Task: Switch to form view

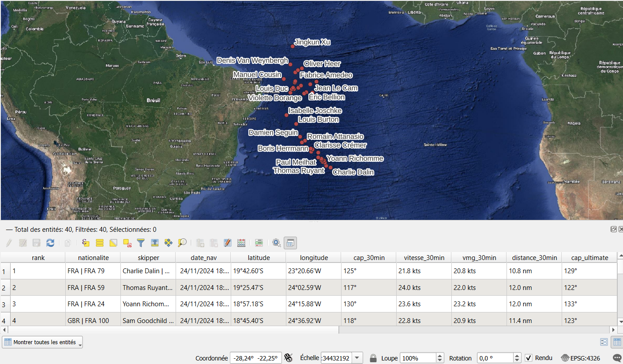Action: 604,342
